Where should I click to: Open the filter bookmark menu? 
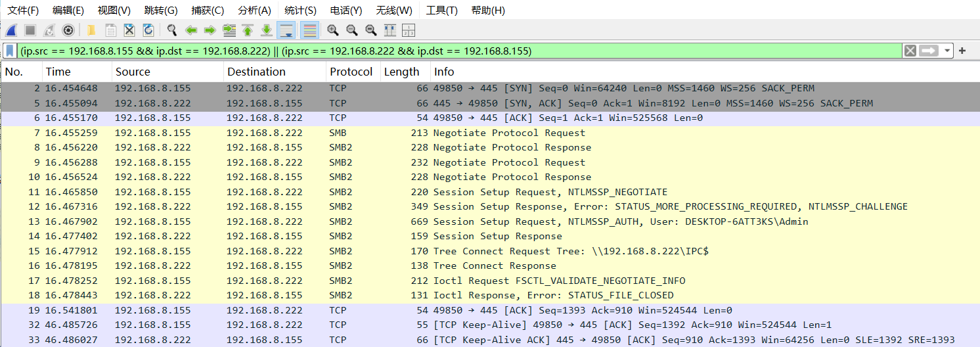pos(10,51)
